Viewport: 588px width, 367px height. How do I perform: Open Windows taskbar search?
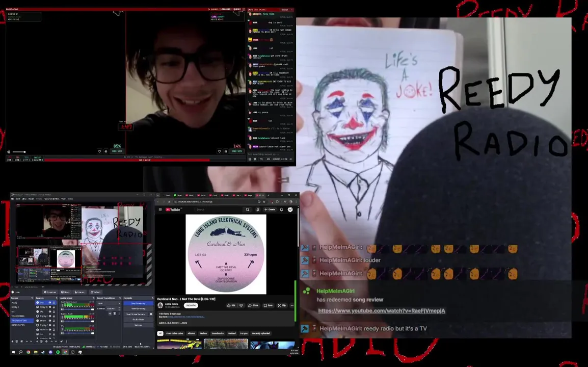click(x=20, y=352)
